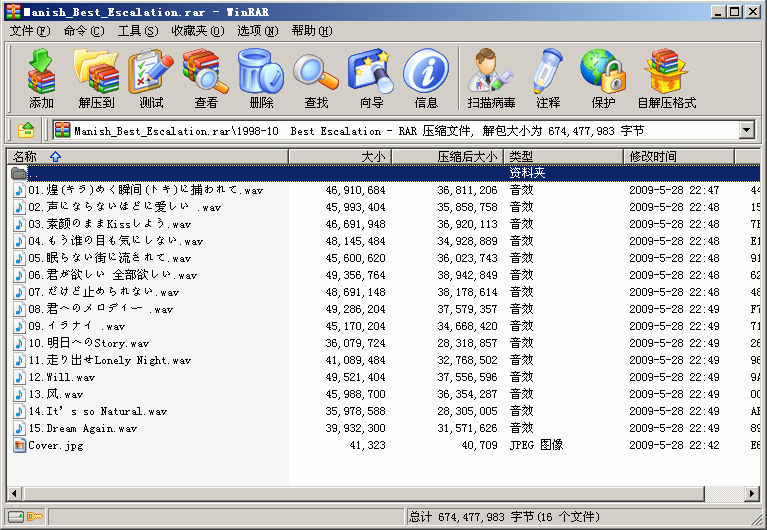This screenshot has height=530, width=767.
Task: Select the file starting with 06.
Action: tap(112, 275)
